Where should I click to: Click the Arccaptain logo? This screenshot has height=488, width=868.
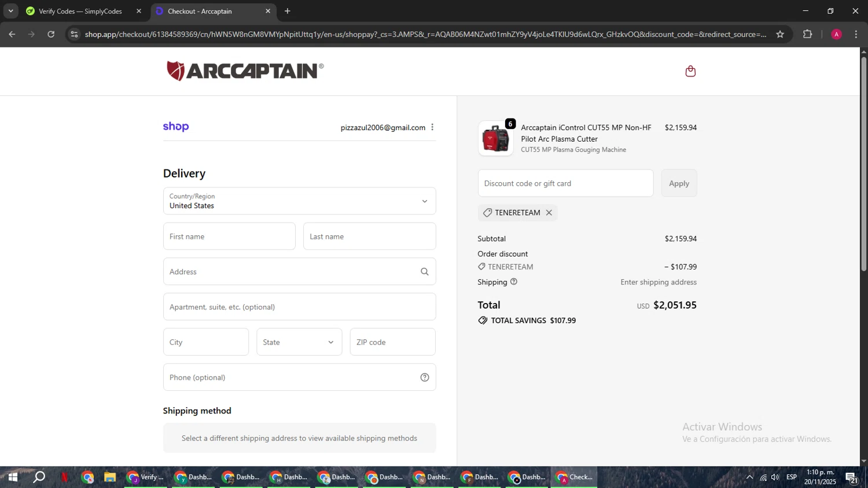click(245, 71)
